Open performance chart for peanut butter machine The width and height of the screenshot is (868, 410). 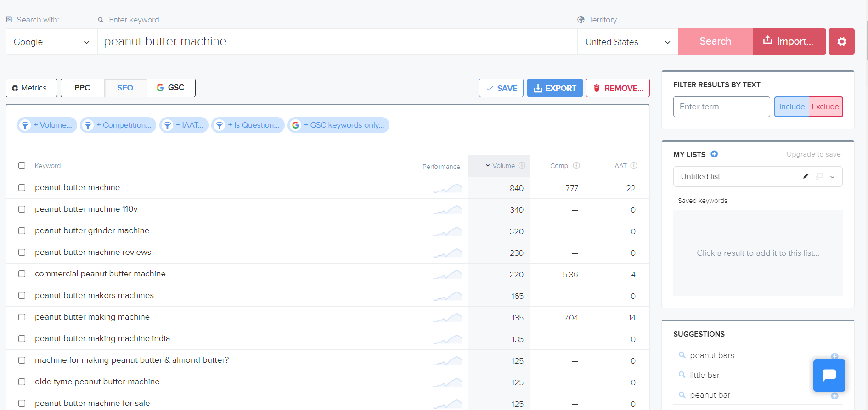(x=447, y=188)
